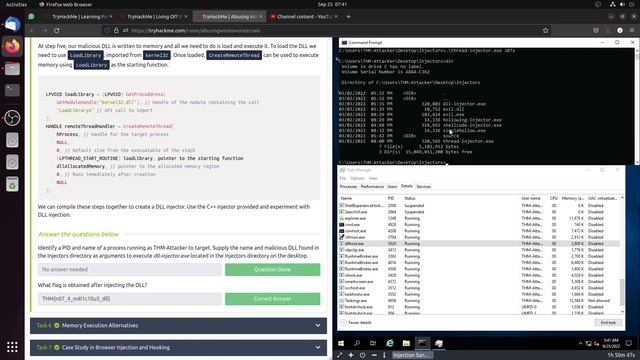Click the flag answer input field
The image size is (640, 360).
coord(130,299)
